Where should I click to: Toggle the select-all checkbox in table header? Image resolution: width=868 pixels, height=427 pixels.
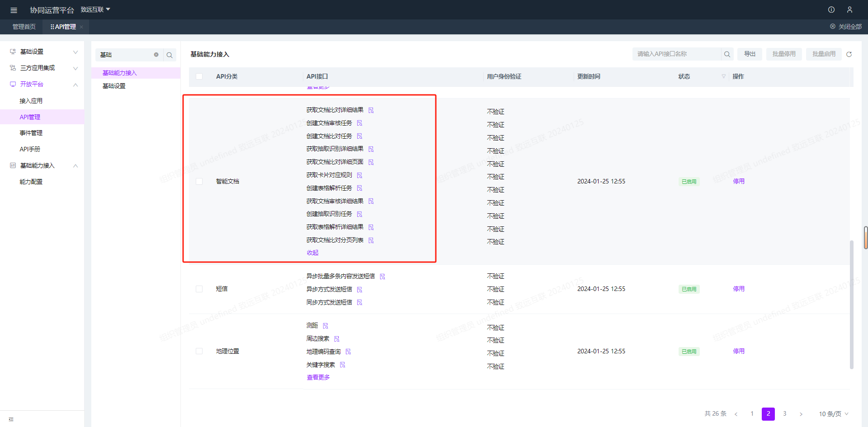pyautogui.click(x=199, y=76)
